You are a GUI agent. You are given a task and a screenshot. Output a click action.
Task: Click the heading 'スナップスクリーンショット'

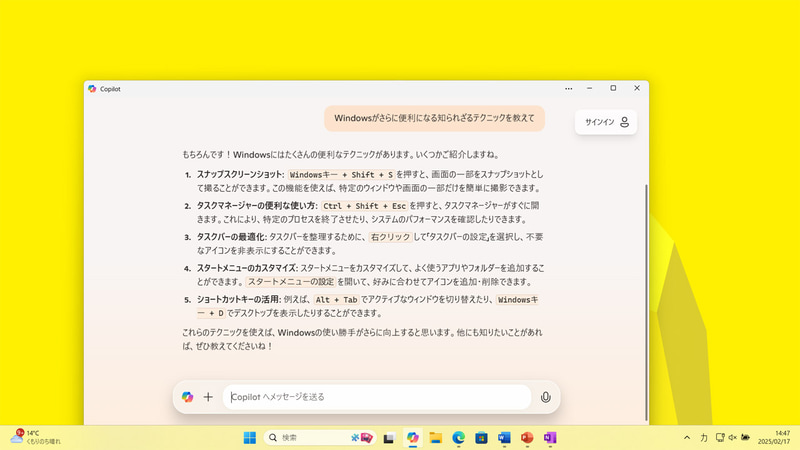click(x=241, y=174)
